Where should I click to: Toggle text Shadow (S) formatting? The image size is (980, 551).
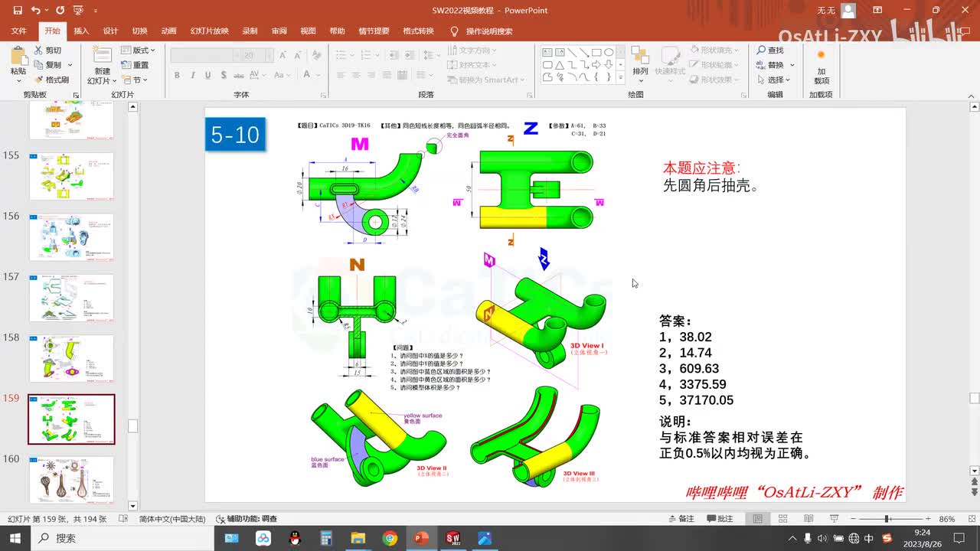click(x=224, y=75)
